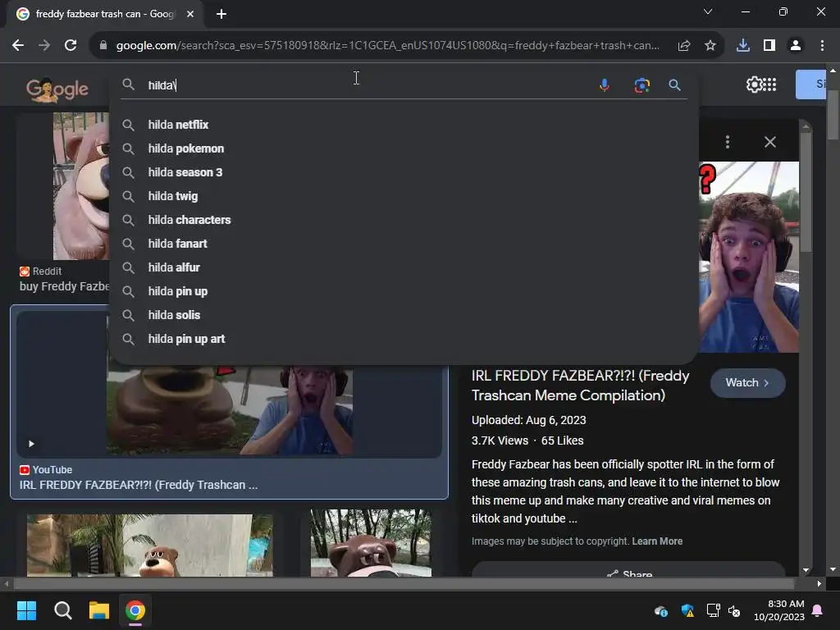Open bear trash can thumbnail among trees

(x=371, y=543)
